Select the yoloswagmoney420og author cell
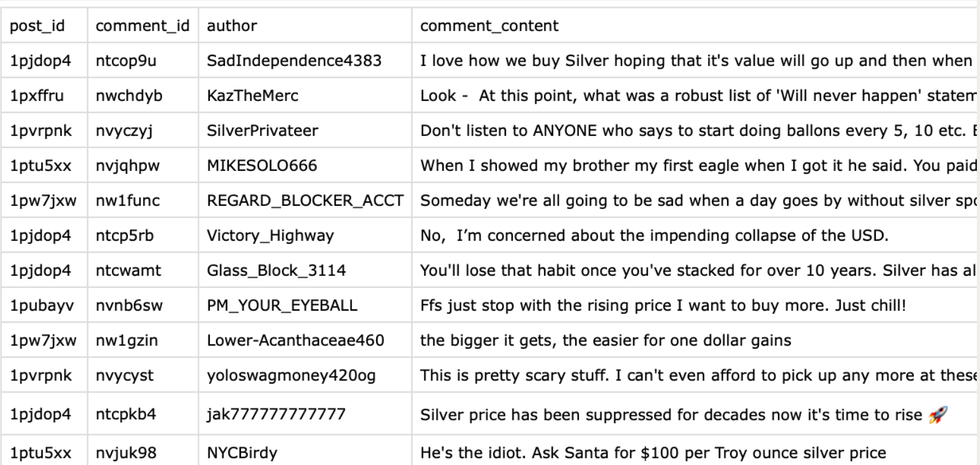Screen dimensions: 980x465 click(291, 375)
